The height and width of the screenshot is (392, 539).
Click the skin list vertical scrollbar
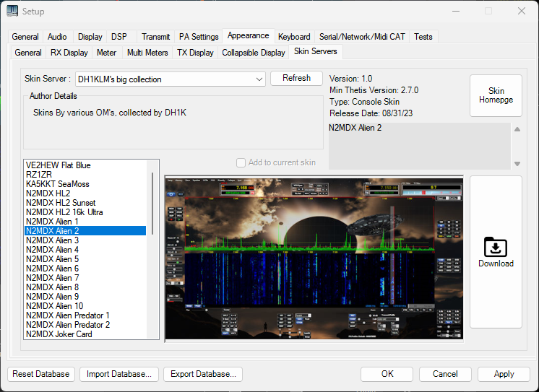[x=152, y=204]
